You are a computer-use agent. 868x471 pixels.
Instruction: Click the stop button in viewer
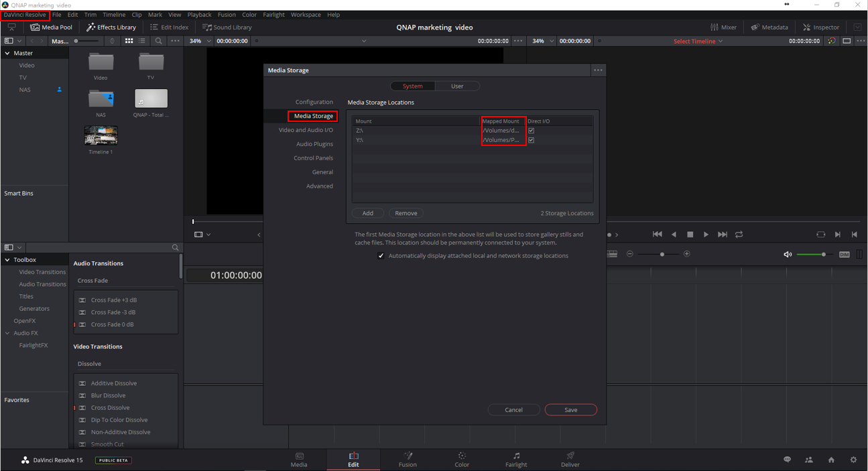pyautogui.click(x=690, y=234)
